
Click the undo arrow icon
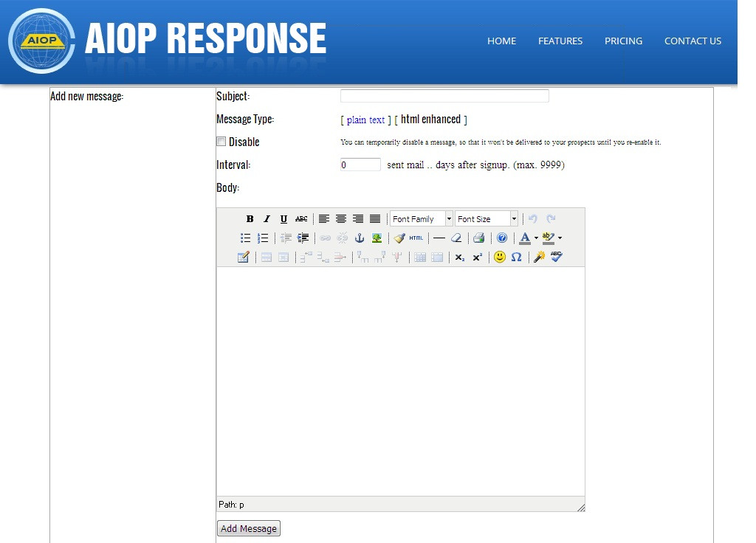coord(533,218)
